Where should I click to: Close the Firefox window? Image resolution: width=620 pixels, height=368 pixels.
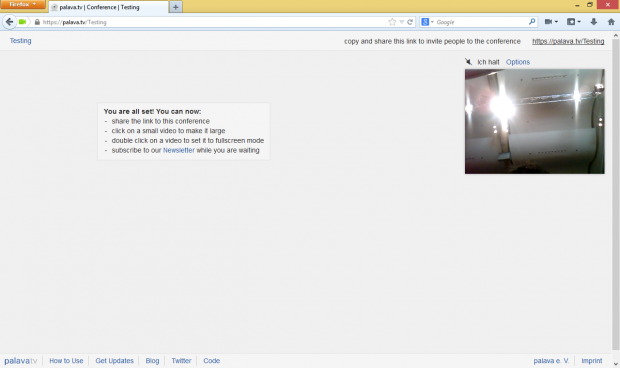pos(608,4)
